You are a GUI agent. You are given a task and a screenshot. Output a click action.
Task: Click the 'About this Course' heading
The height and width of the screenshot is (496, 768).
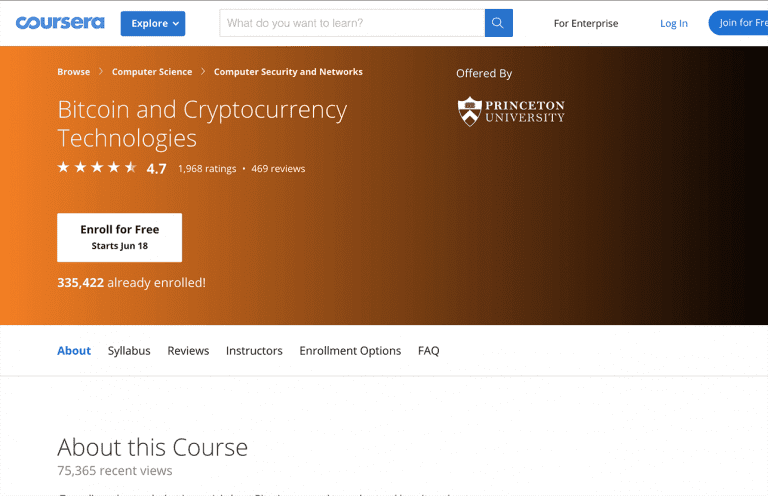[x=152, y=447]
